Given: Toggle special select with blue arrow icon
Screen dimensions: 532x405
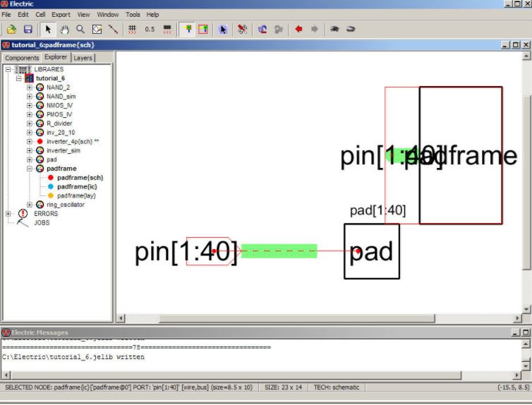Looking at the screenshot, I should pyautogui.click(x=223, y=30).
